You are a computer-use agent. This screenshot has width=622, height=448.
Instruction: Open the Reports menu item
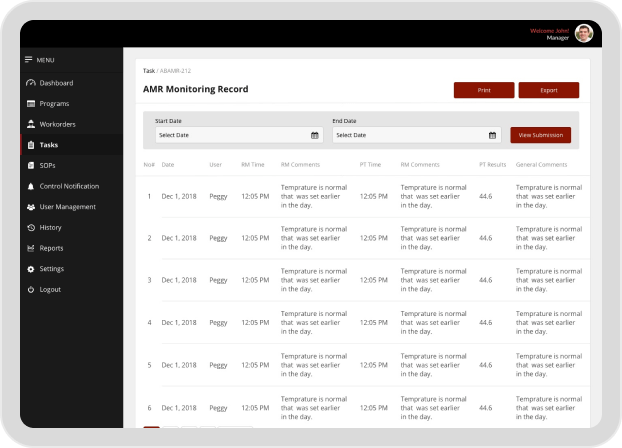tap(51, 248)
